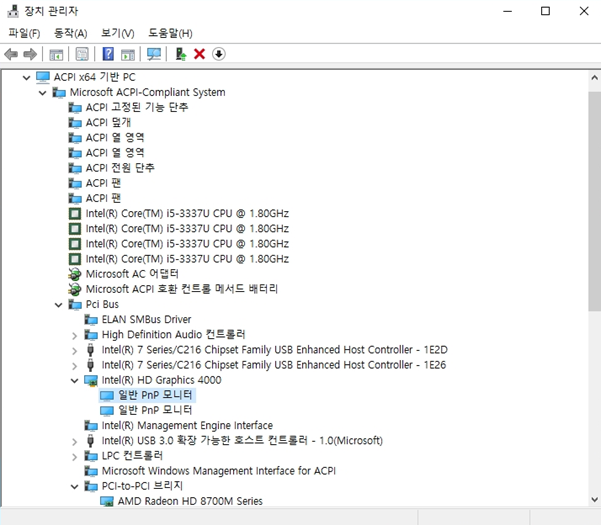Click the Device Manager title bar icon
This screenshot has height=525, width=601.
tap(13, 11)
